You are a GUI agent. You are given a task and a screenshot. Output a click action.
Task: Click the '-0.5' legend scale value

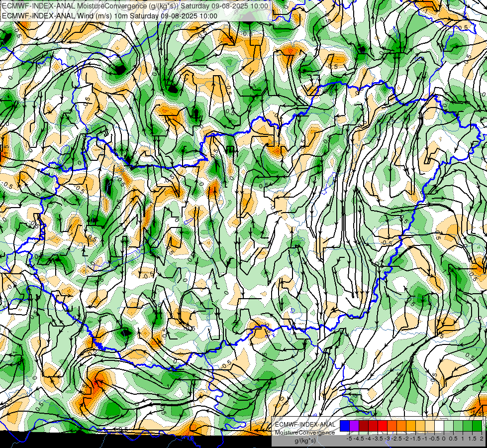tap(434, 439)
